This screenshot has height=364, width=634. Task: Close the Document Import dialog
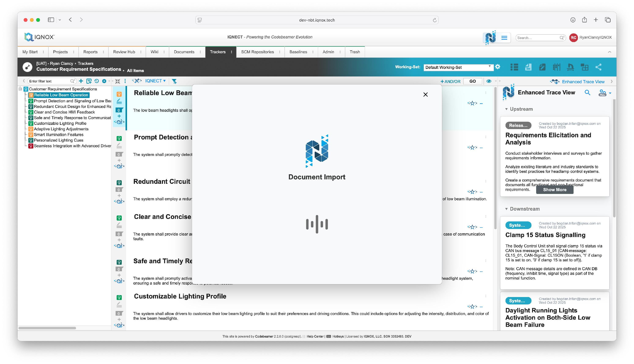[425, 94]
